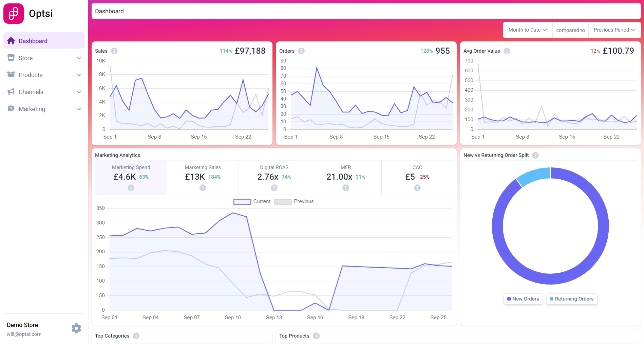Select the Digital ROAS metric tile
Screen dimensions: 644x344
(x=274, y=178)
